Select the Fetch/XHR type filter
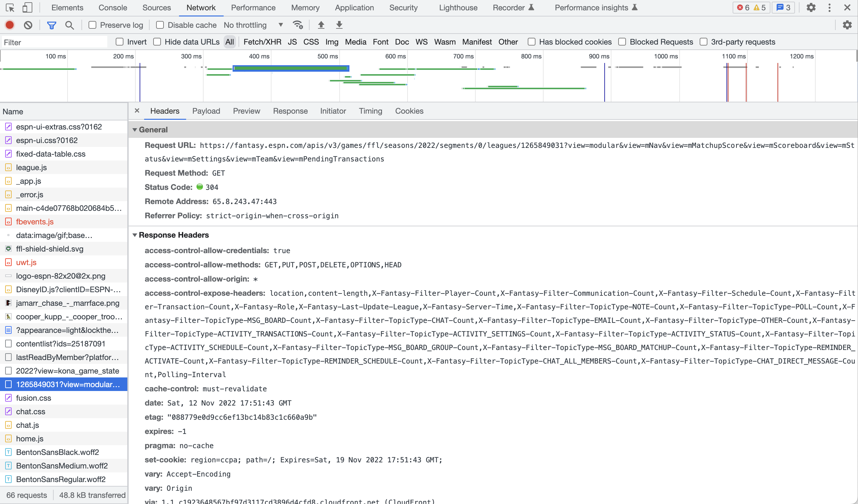This screenshot has width=858, height=504. (262, 42)
